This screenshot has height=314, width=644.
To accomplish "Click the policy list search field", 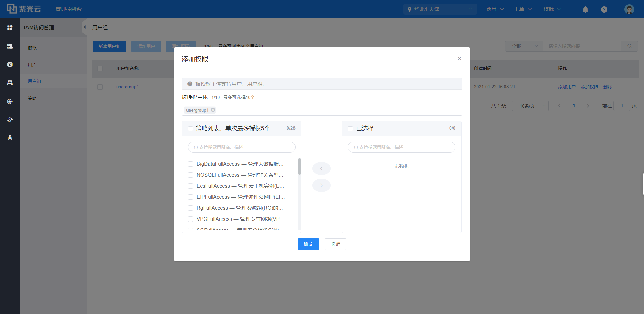I will 241,147.
